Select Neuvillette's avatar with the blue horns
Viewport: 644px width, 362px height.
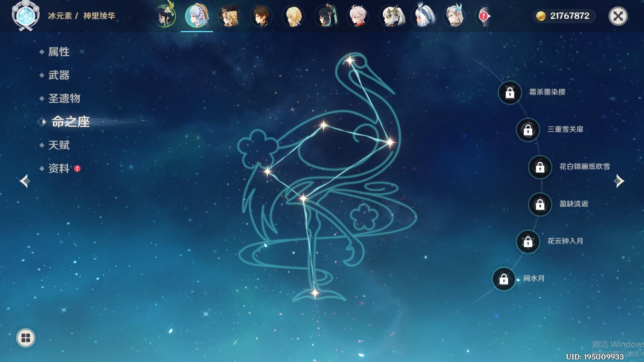(454, 16)
